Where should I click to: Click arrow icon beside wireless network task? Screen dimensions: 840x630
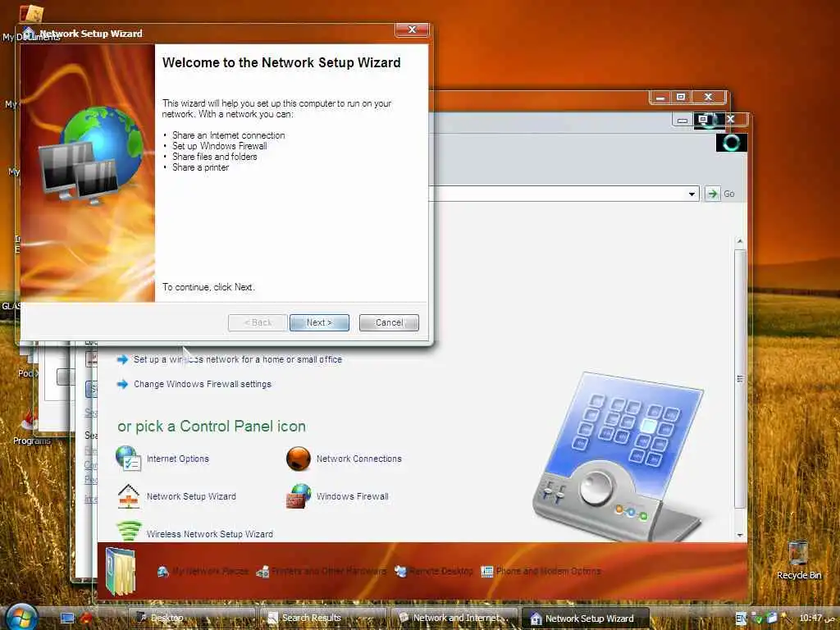pos(123,359)
